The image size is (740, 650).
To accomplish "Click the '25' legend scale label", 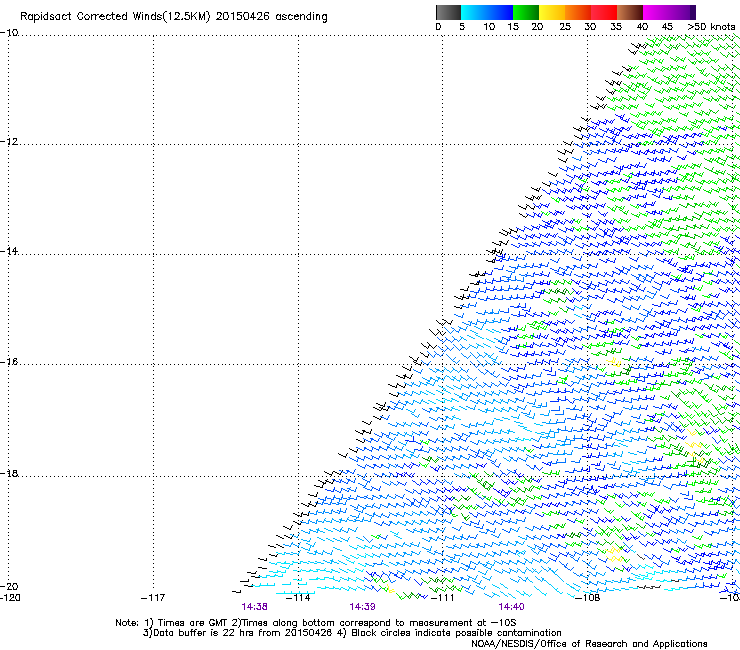I will point(564,27).
